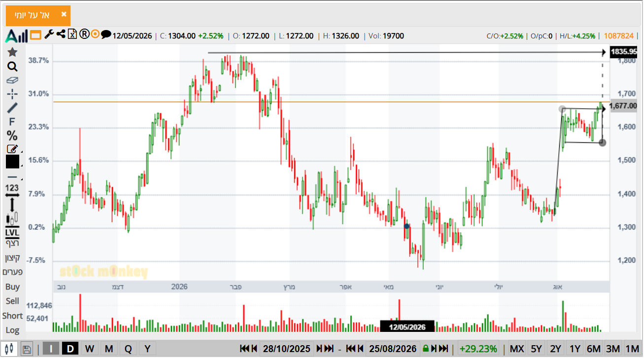The height and width of the screenshot is (358, 644).
Task: Activate the crosshair cursor tool
Action: click(x=12, y=94)
